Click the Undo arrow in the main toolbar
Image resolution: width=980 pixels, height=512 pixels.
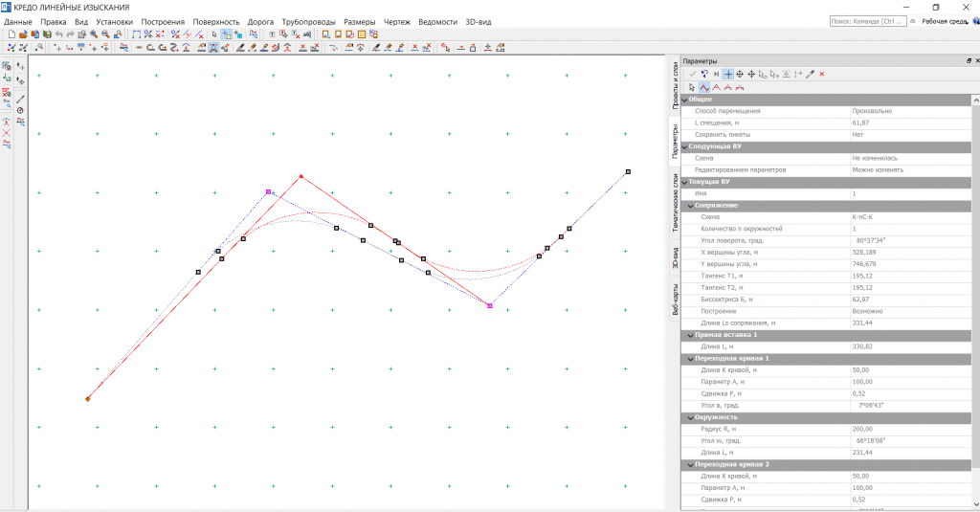(x=58, y=33)
